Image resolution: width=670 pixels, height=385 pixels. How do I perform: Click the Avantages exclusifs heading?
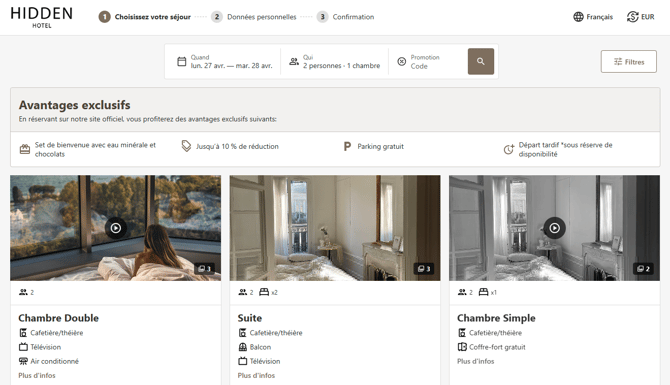(x=75, y=105)
